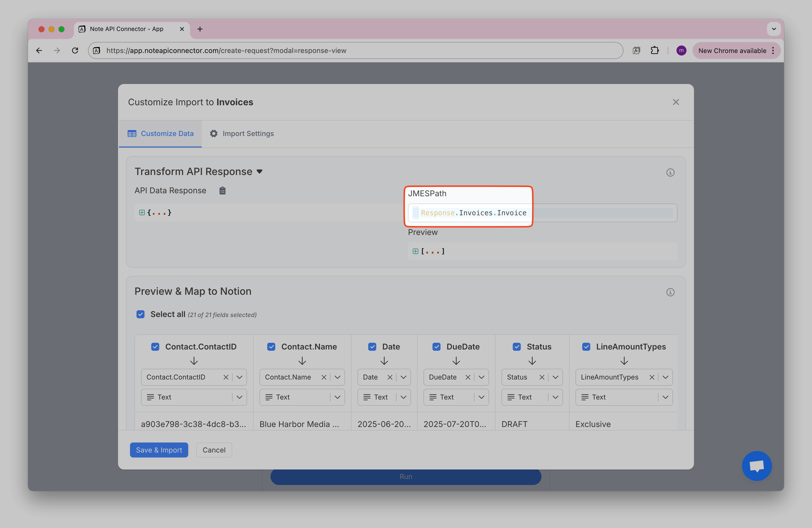Open the Contact.Name property dropdown

pos(337,377)
